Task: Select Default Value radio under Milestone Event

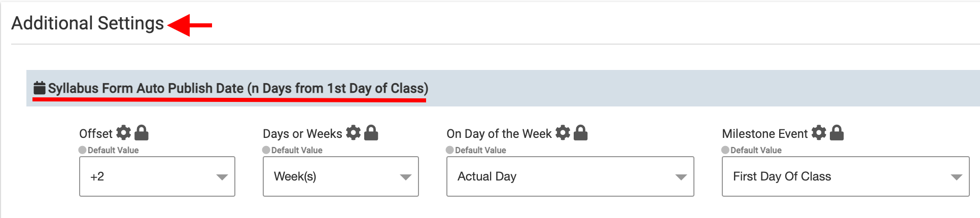Action: [x=725, y=150]
